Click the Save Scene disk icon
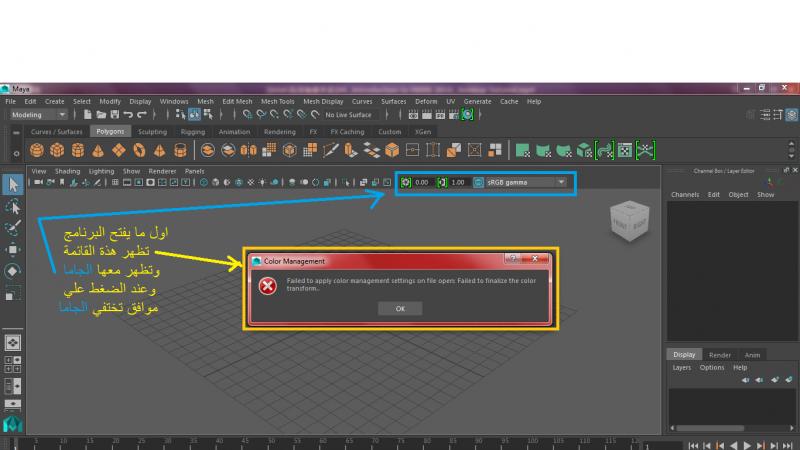Viewport: 800px width, 450px height. 114,114
